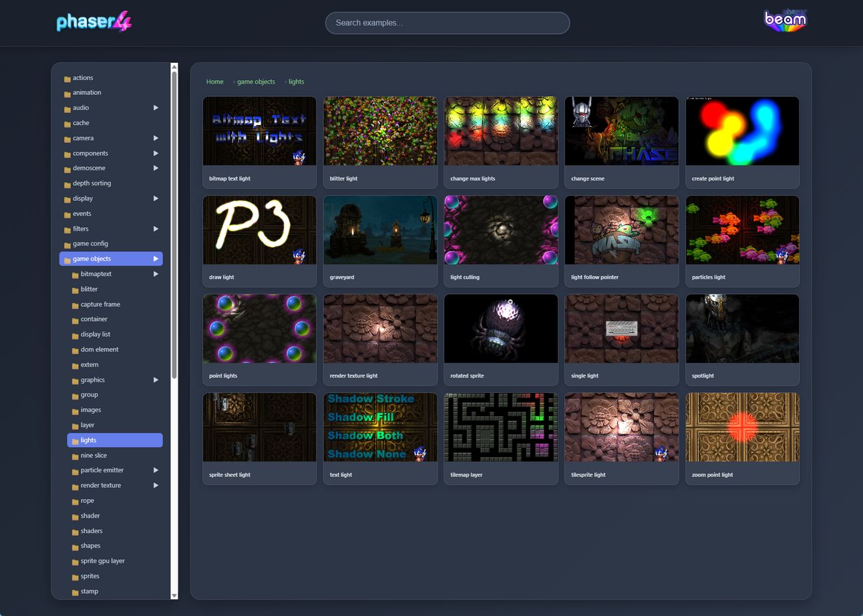This screenshot has width=863, height=616.
Task: Open the render texture light example
Action: tap(381, 340)
